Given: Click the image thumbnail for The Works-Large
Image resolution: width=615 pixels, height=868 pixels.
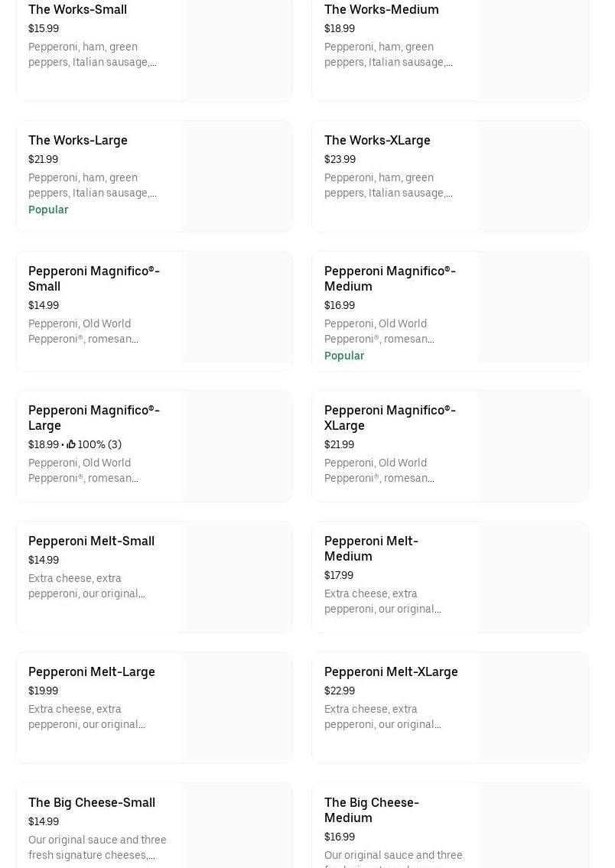Looking at the screenshot, I should click(237, 176).
